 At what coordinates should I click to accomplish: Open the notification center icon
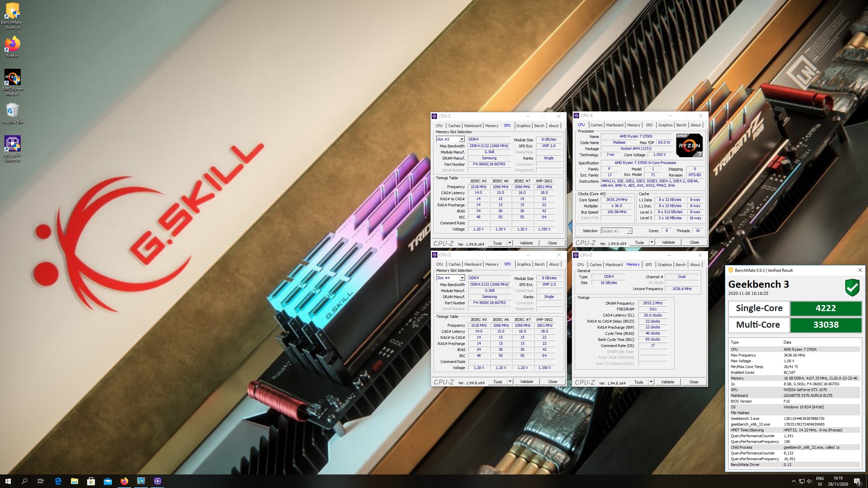(x=857, y=481)
